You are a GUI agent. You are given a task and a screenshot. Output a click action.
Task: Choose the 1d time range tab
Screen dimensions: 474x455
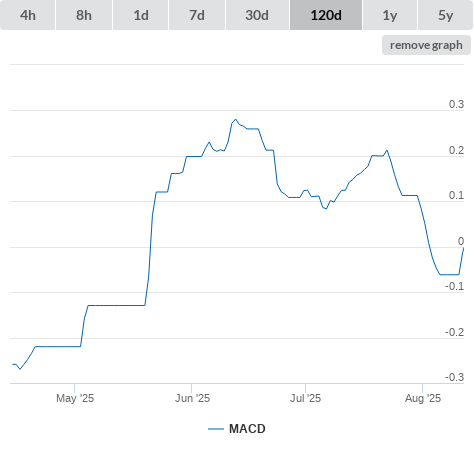(x=141, y=15)
